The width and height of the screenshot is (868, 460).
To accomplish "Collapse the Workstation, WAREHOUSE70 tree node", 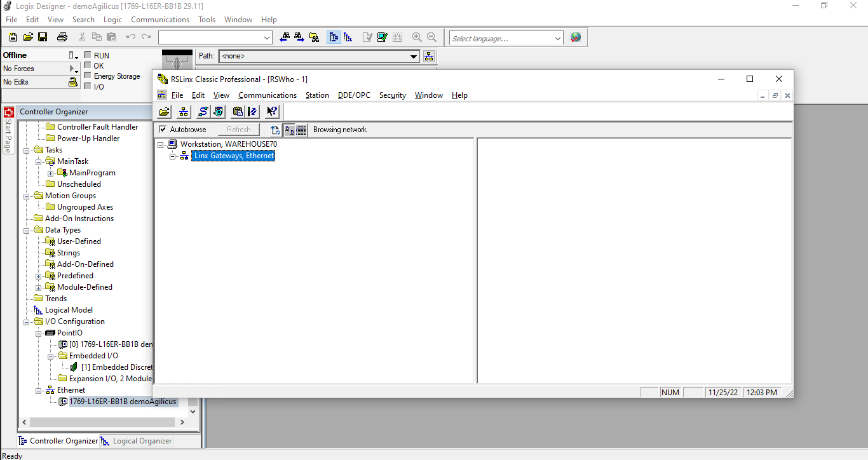I will 161,144.
